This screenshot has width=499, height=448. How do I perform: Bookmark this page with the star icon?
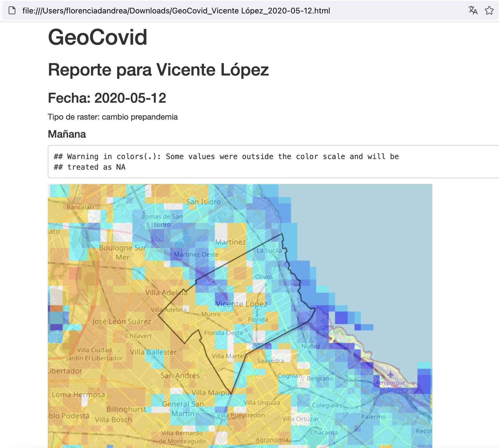point(489,11)
